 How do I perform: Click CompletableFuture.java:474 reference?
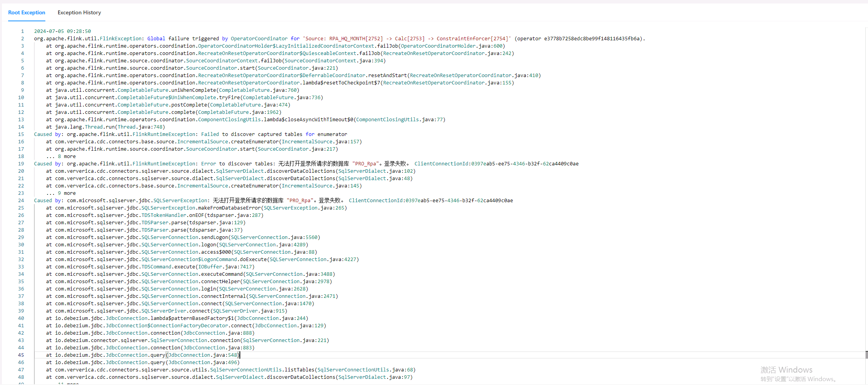[249, 105]
